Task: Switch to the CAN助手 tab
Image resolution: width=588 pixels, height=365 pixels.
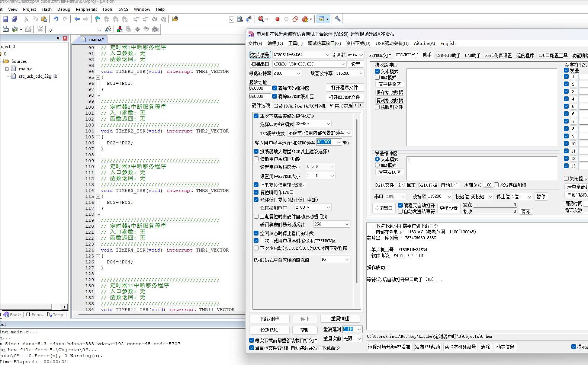Action: pyautogui.click(x=473, y=55)
